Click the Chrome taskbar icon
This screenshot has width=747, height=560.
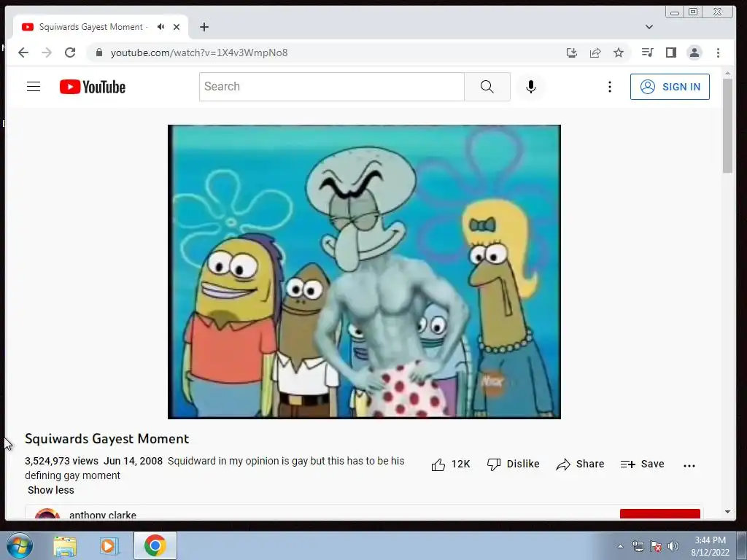coord(155,545)
